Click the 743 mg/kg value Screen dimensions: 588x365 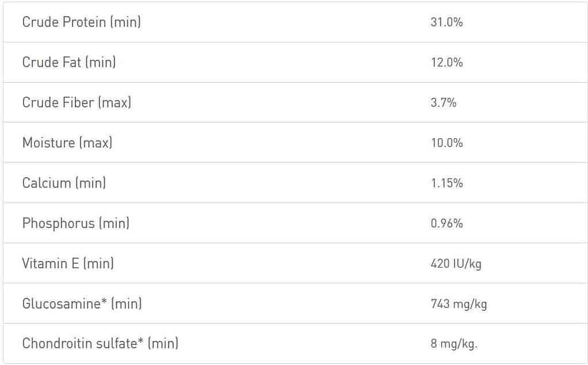tap(459, 304)
